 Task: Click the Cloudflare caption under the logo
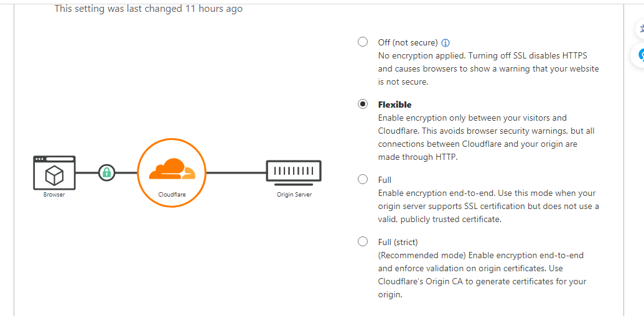pos(172,195)
